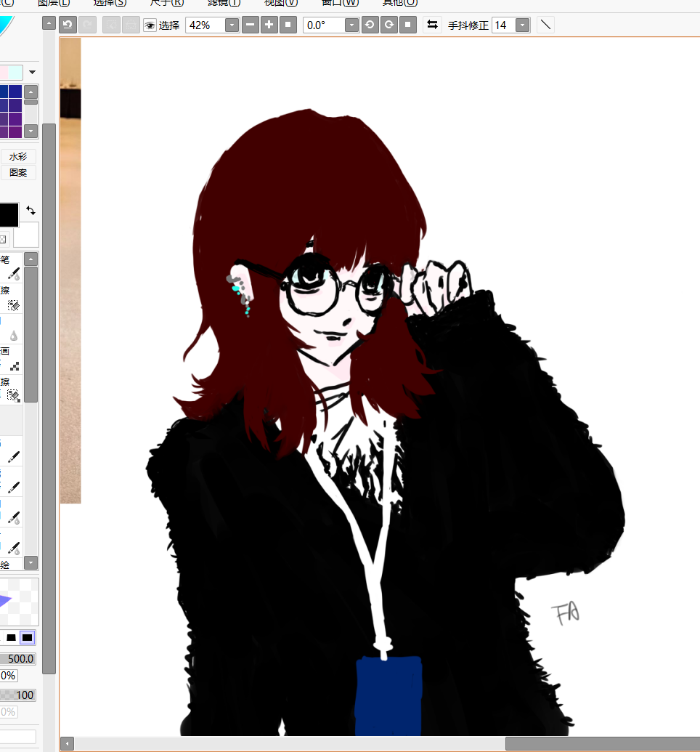Reset zoom with square button after plus
This screenshot has width=700, height=752.
288,25
